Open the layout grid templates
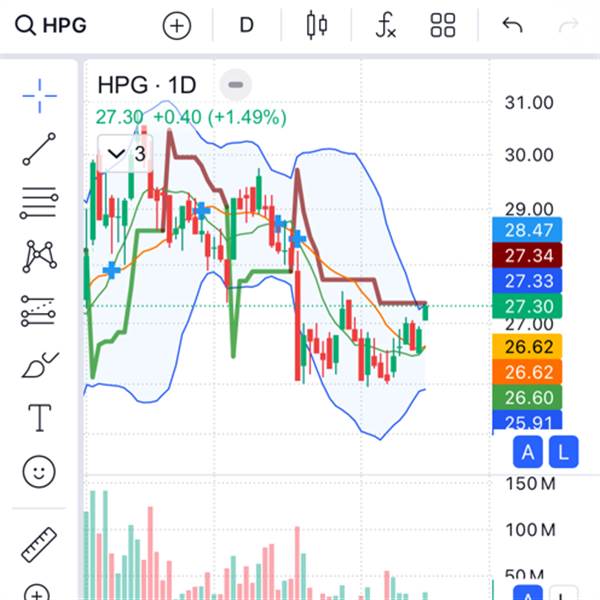600x600 pixels. coord(443,26)
